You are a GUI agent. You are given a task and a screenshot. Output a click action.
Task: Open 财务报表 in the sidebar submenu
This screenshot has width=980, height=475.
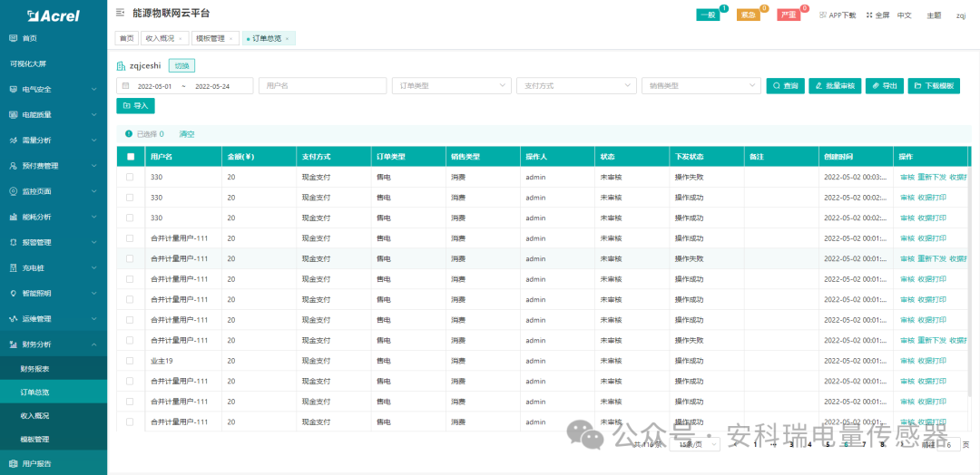point(54,369)
